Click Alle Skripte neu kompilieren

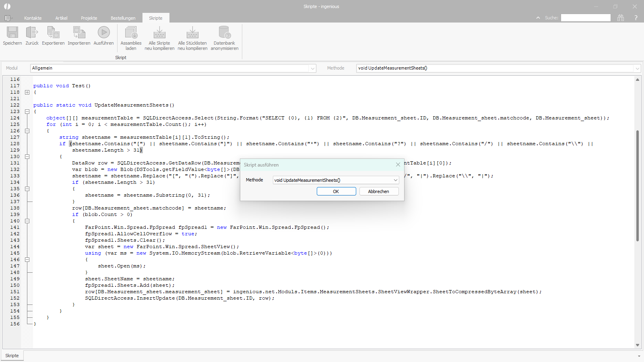(159, 33)
